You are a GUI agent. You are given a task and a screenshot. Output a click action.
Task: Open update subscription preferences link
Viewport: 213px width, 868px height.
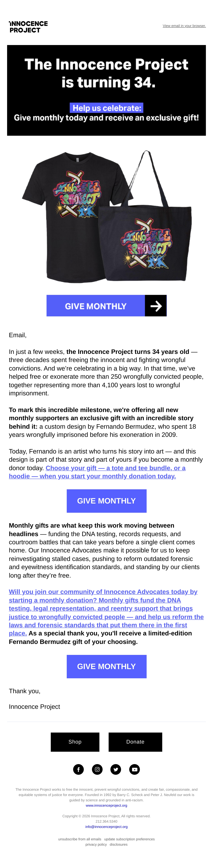tap(129, 839)
